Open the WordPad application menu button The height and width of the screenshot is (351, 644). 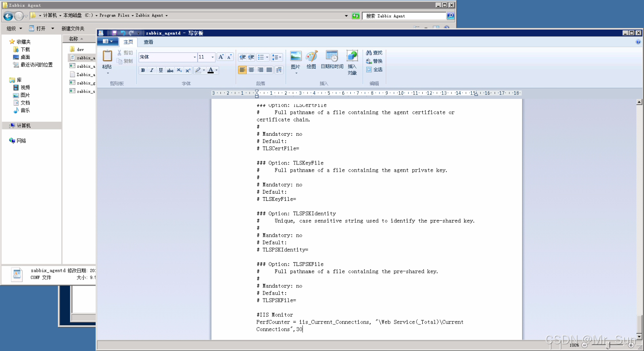(108, 41)
